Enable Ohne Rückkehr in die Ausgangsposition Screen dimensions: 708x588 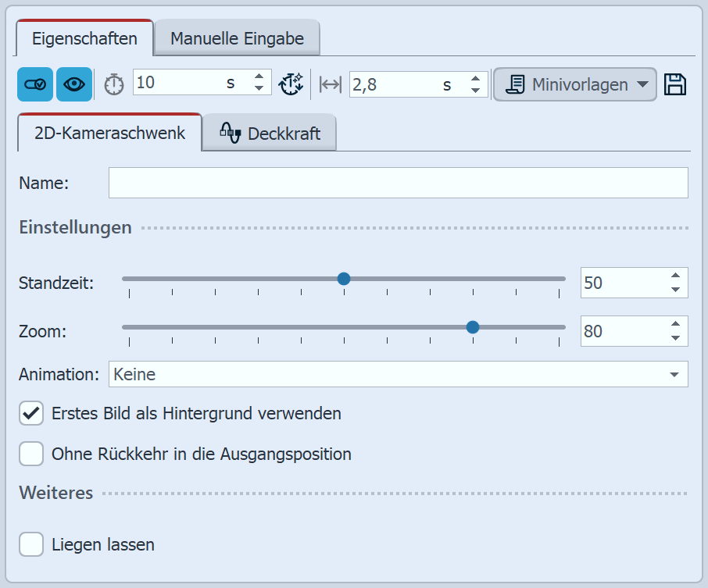point(31,454)
